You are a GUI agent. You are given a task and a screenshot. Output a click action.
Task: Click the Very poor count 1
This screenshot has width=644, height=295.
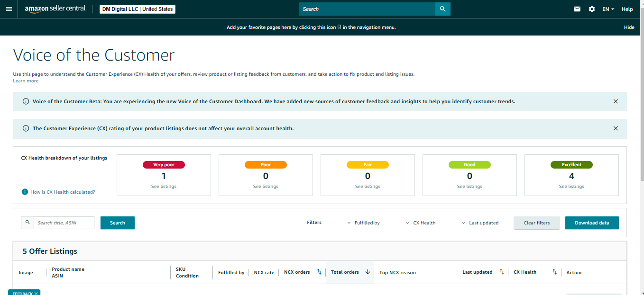click(x=164, y=176)
